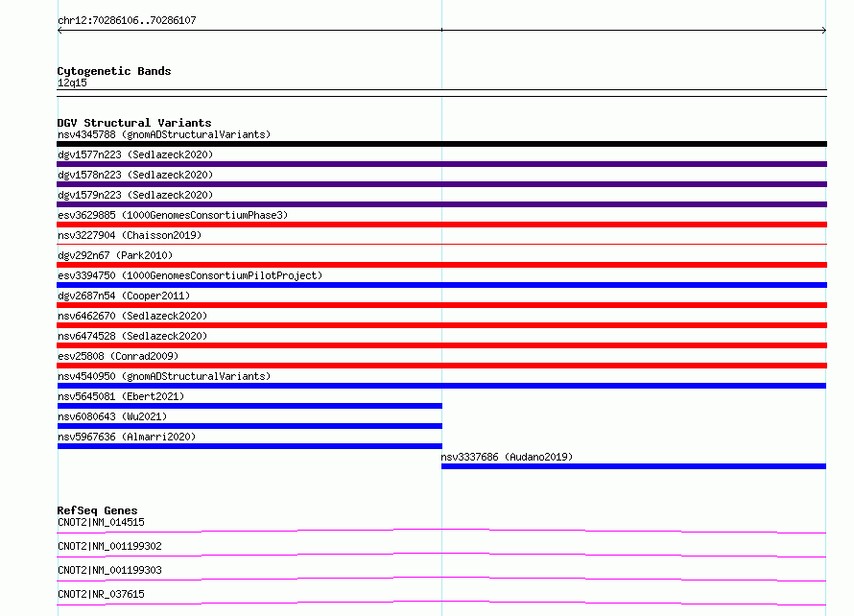Click the purple bar under dgv1578n223
Screen dimensions: 854x616
[x=441, y=184]
